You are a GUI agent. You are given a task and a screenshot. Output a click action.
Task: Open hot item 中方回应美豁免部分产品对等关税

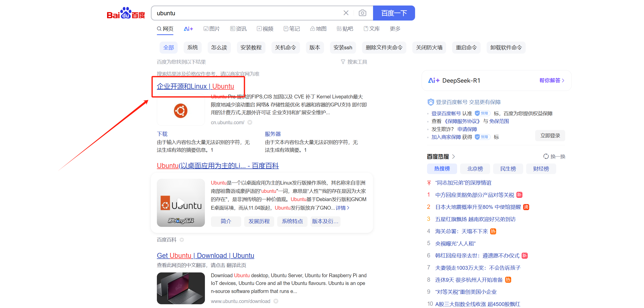coord(474,195)
